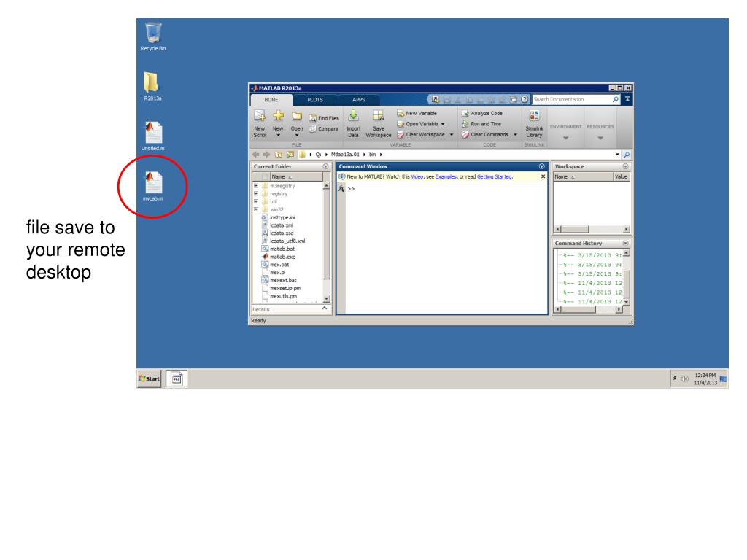The height and width of the screenshot is (560, 747).
Task: Click the Windows Start button
Action: pos(149,379)
